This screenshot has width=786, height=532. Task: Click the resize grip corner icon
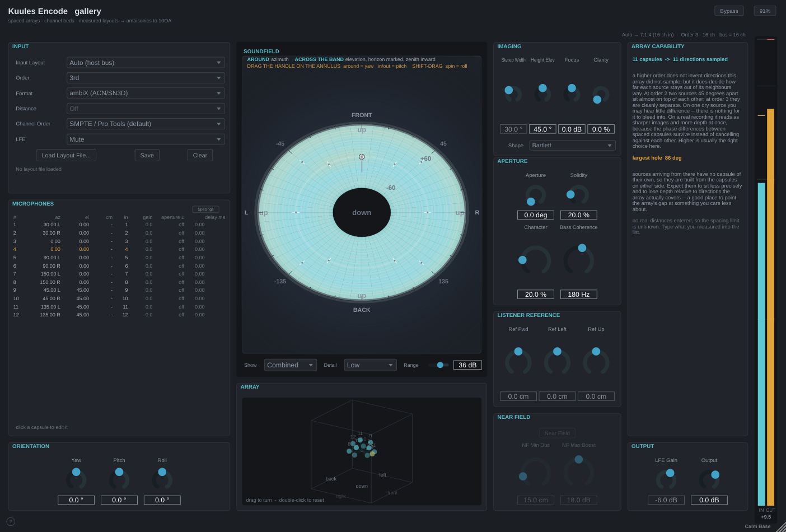pos(781,527)
